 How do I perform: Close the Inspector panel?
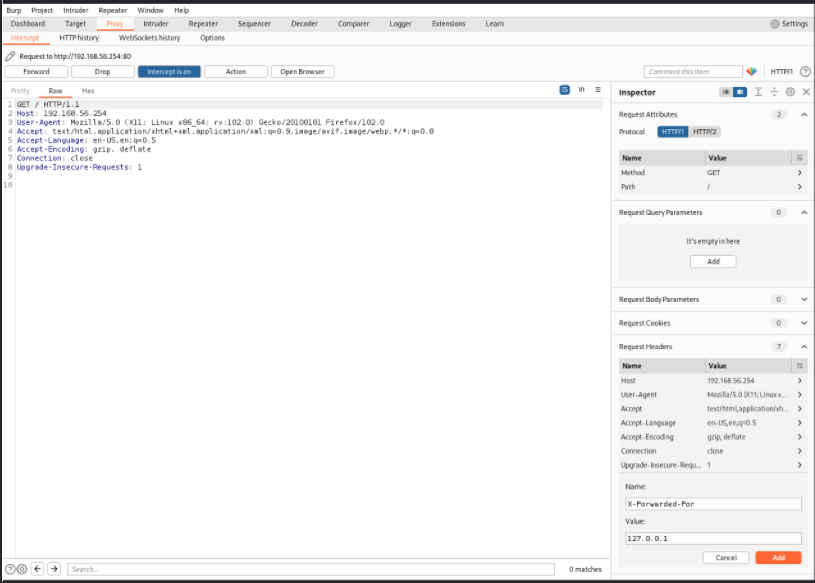[806, 92]
